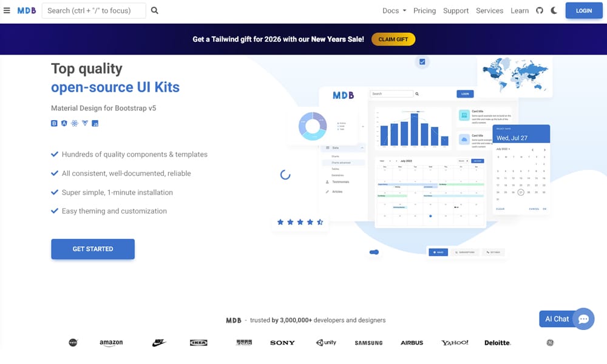Click the search magnifier icon
This screenshot has width=607, height=364.
(x=154, y=10)
